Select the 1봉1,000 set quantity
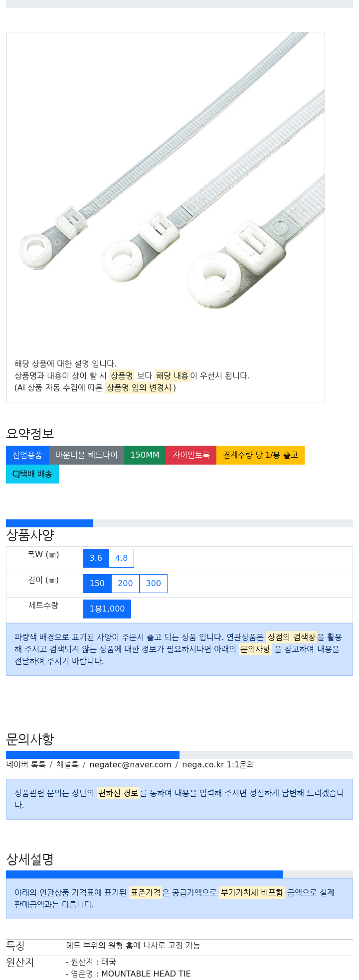This screenshot has height=980, width=359. 107,609
